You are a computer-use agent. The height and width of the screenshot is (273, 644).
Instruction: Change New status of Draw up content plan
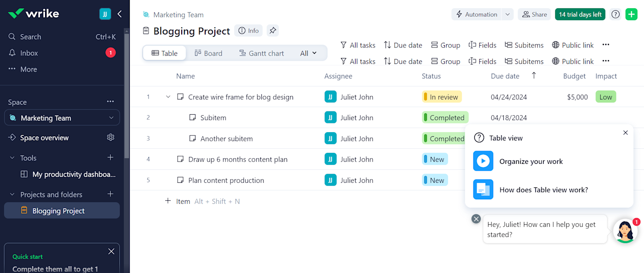[x=435, y=159]
